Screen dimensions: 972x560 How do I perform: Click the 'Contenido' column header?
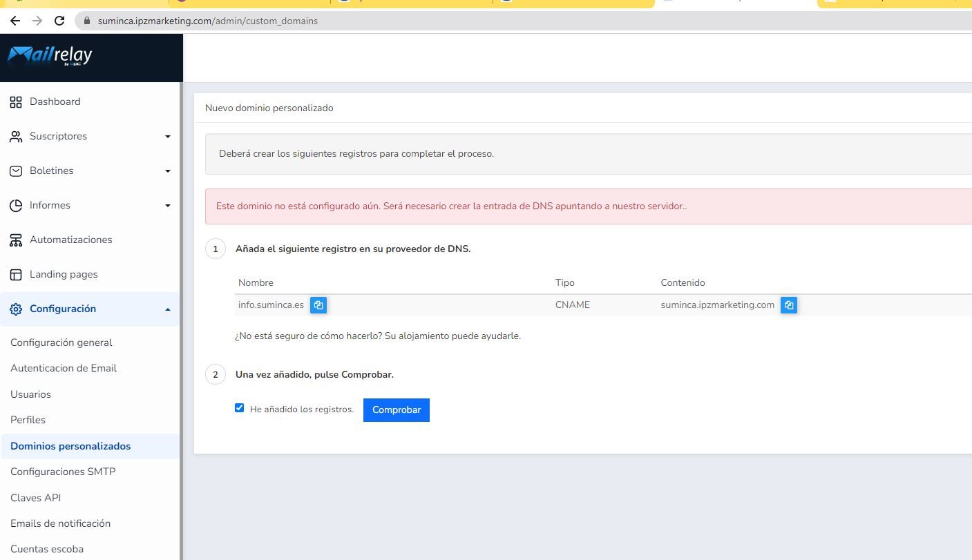click(683, 282)
